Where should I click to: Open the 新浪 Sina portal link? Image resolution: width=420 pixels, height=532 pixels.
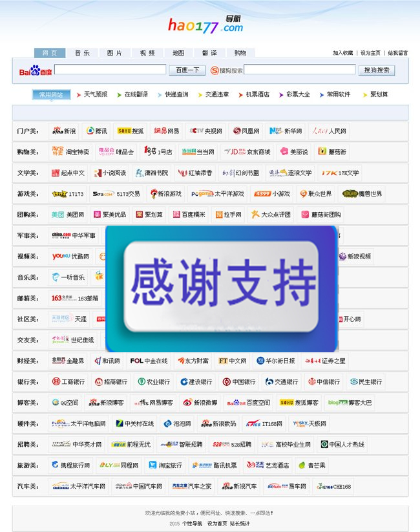click(63, 131)
